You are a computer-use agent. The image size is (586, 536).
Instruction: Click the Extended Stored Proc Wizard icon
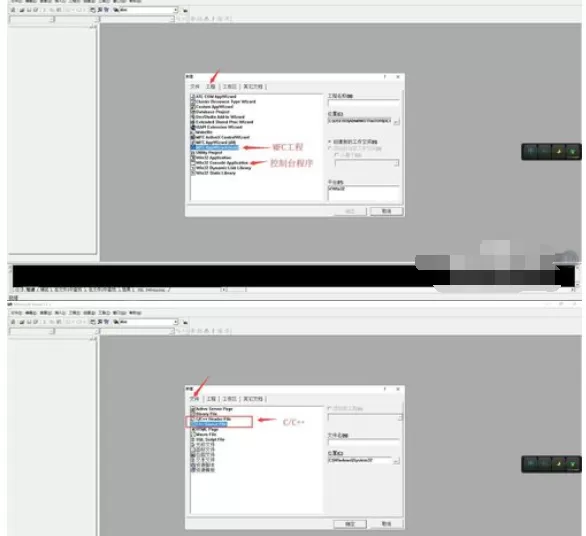pyautogui.click(x=193, y=122)
